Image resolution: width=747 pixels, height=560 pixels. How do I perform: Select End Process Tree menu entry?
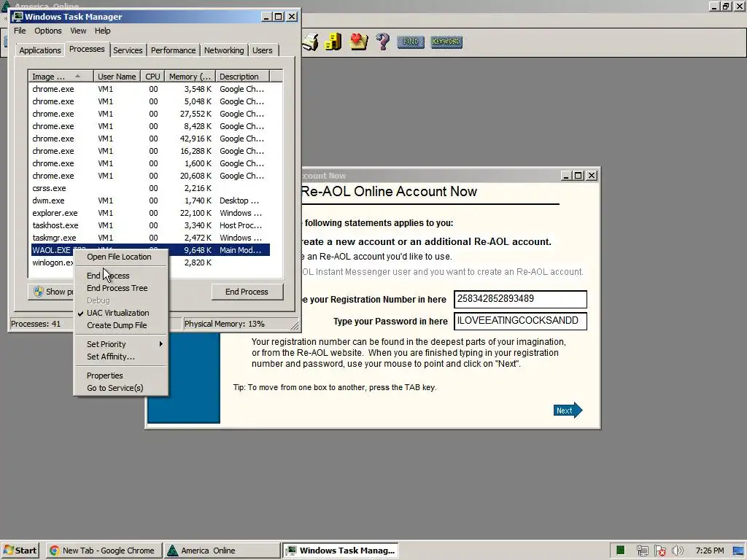click(121, 288)
